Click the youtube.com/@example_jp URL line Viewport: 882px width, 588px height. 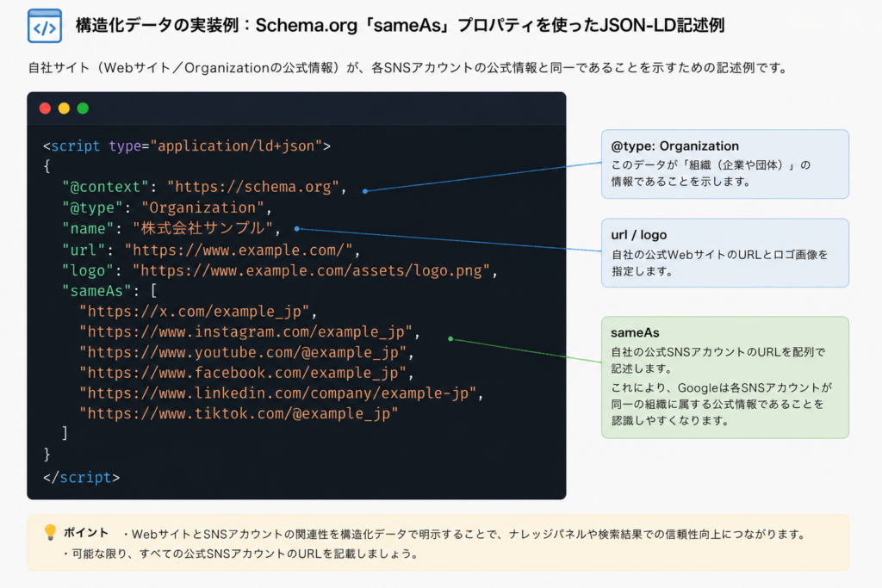246,352
